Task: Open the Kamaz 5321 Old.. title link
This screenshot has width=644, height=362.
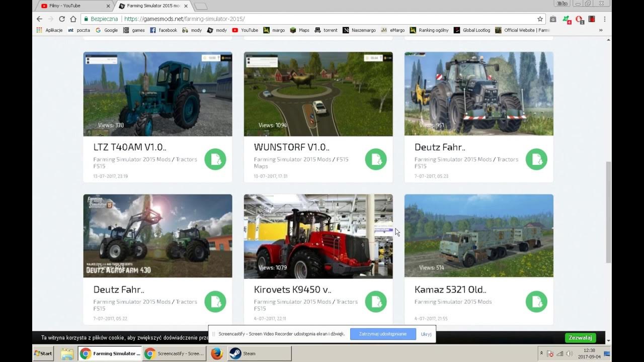Action: (x=450, y=290)
